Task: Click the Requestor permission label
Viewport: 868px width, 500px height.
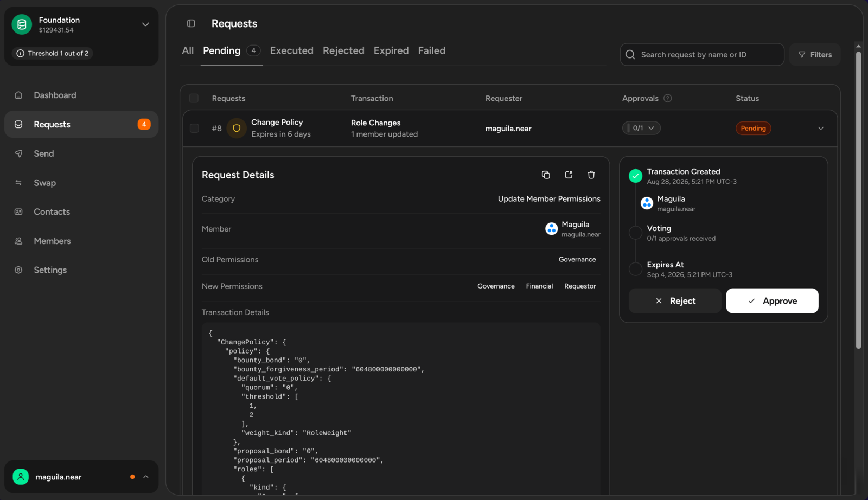Action: tap(580, 286)
